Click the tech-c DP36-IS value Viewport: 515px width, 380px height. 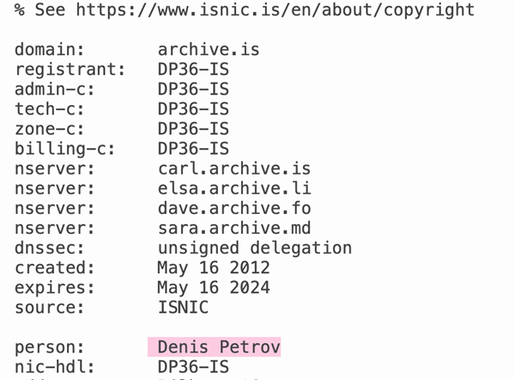point(193,109)
